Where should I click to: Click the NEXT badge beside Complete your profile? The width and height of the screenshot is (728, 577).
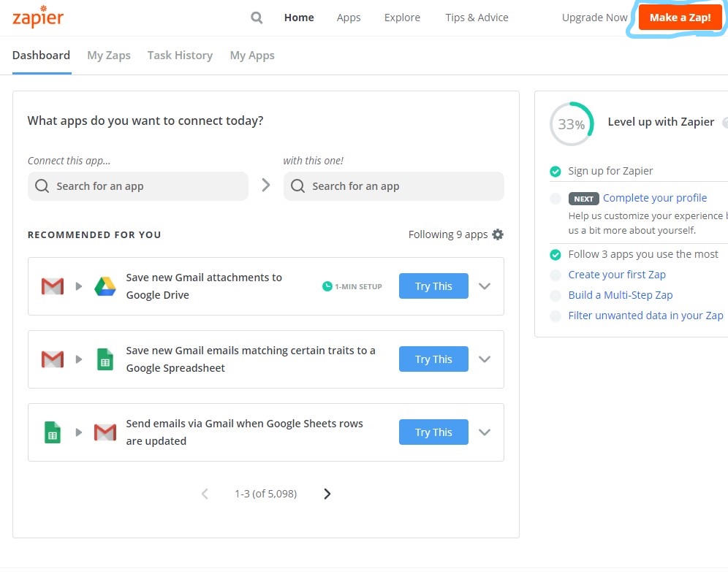[583, 199]
